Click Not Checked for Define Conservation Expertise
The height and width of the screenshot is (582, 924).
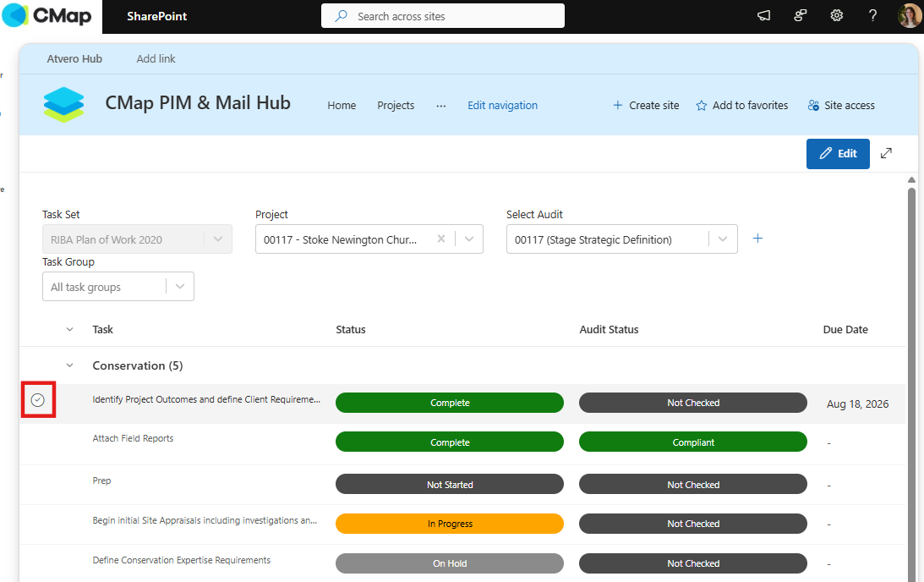(693, 563)
